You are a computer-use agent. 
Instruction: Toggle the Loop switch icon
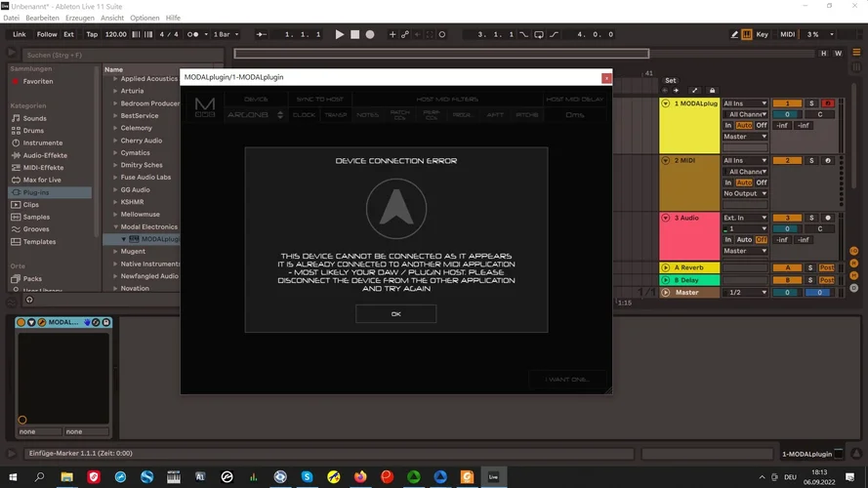[x=539, y=34]
